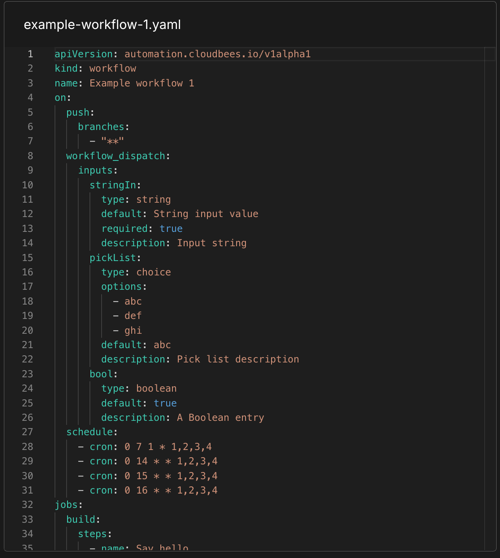Click 'Pick list description' text
This screenshot has width=500, height=558.
coord(238,359)
